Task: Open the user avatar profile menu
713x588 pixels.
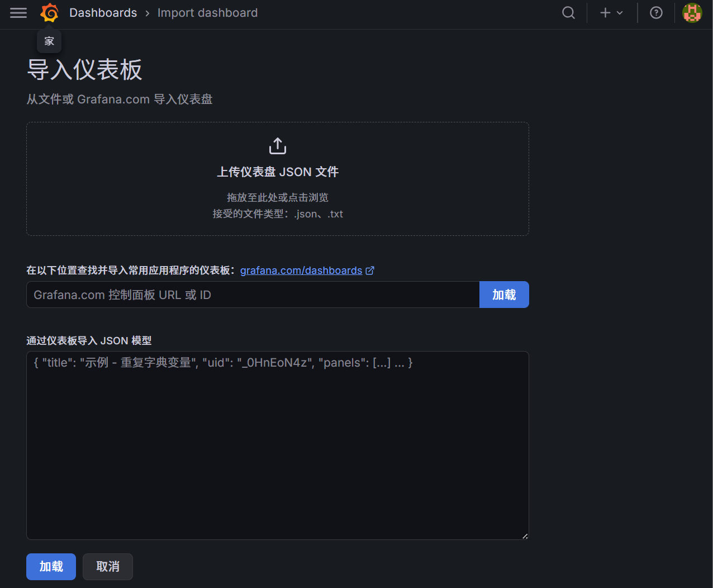Action: tap(692, 13)
